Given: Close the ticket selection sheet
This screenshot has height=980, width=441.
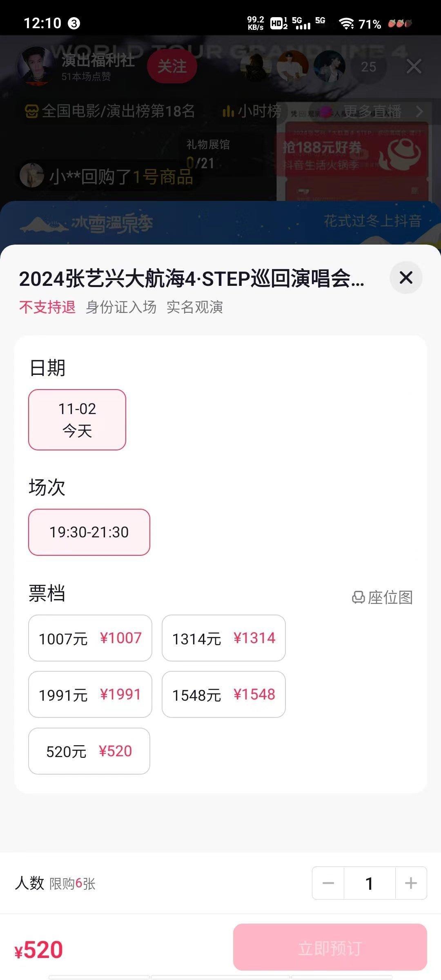Looking at the screenshot, I should [406, 278].
